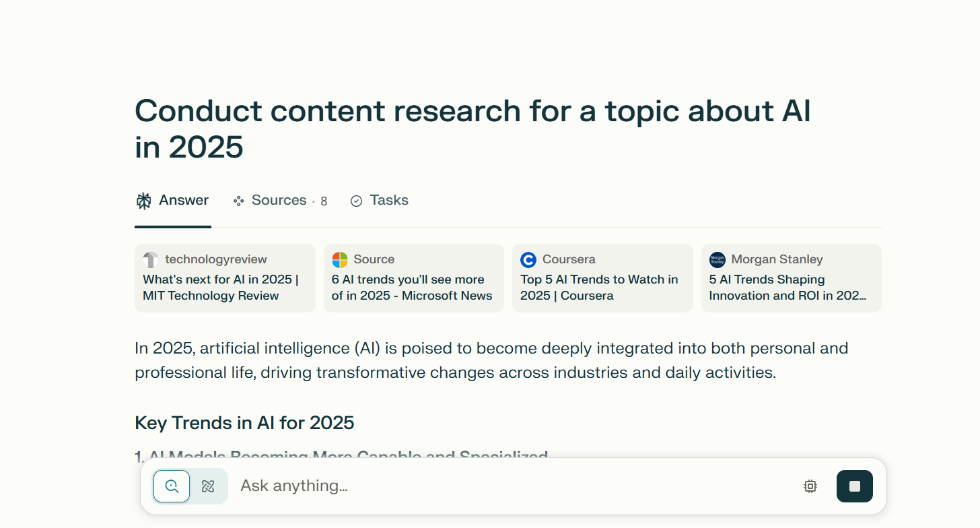Click the asterisk icon on the Answer tab
The height and width of the screenshot is (528, 980).
[x=143, y=200]
